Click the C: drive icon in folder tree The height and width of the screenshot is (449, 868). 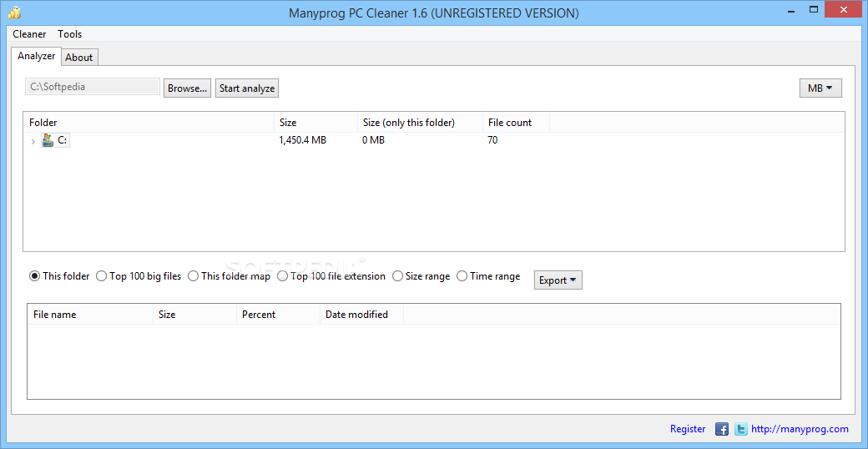click(48, 140)
